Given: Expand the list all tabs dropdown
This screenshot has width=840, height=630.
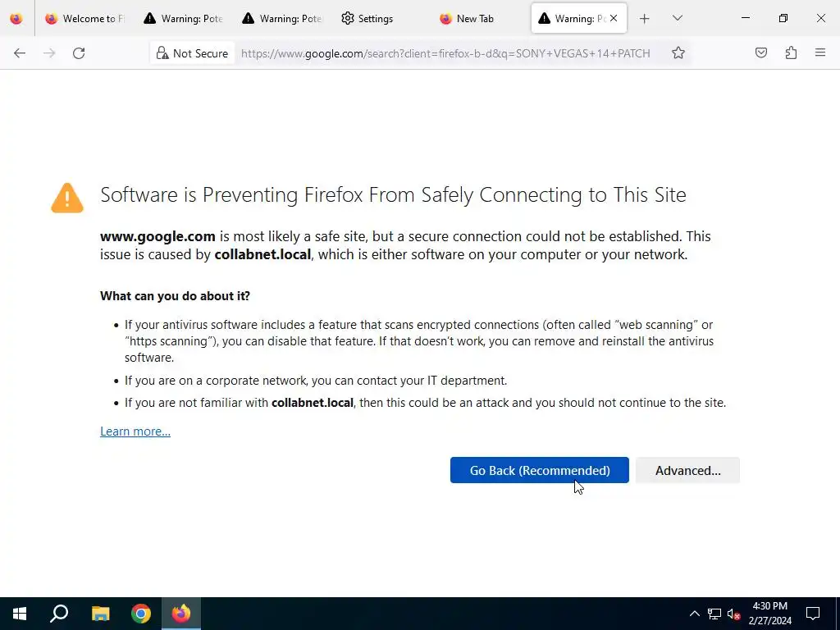Looking at the screenshot, I should pos(678,18).
